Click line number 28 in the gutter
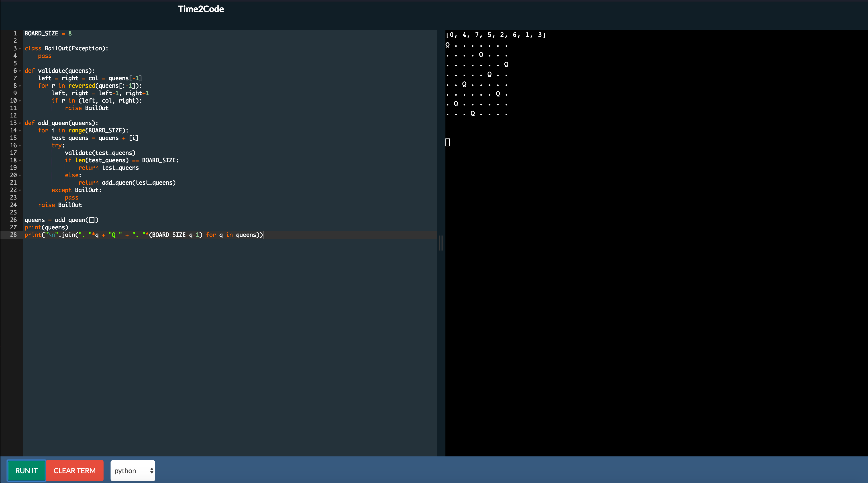 coord(13,235)
